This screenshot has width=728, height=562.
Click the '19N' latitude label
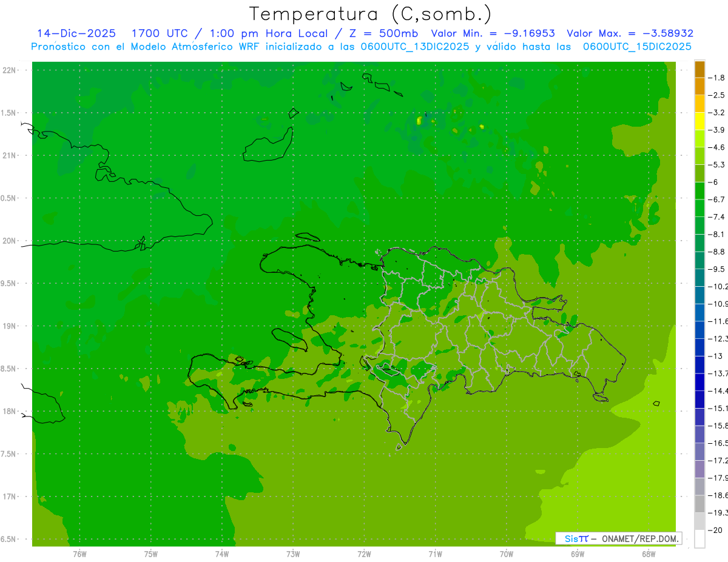[x=9, y=326]
